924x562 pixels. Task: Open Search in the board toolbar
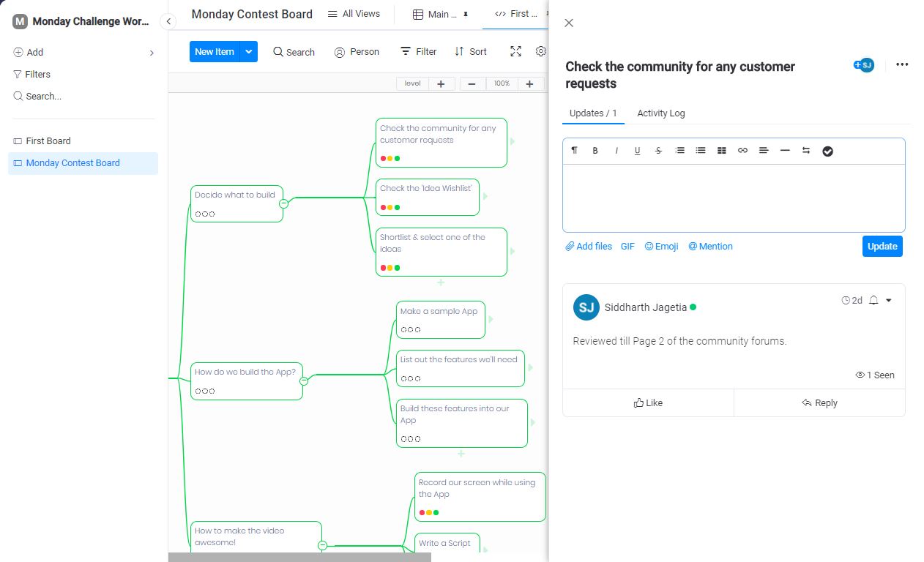294,52
